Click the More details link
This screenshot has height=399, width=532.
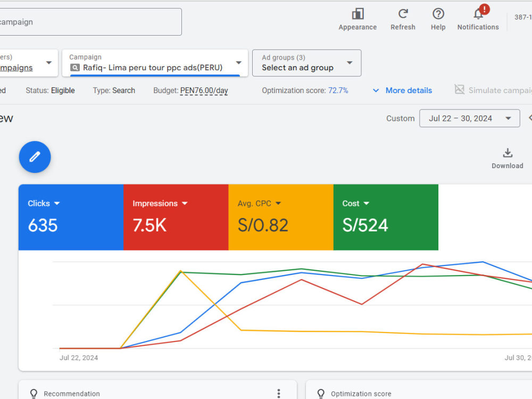tap(409, 90)
